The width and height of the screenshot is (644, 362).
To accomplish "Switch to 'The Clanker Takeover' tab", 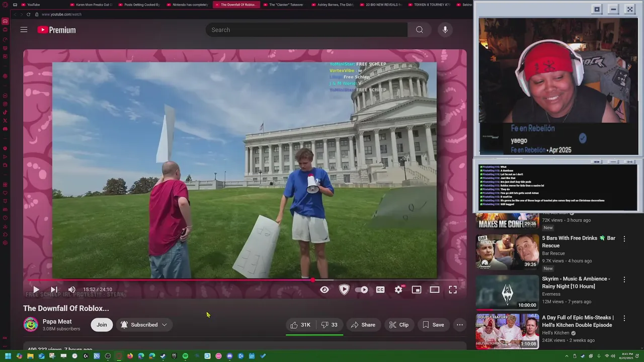I will tap(283, 5).
